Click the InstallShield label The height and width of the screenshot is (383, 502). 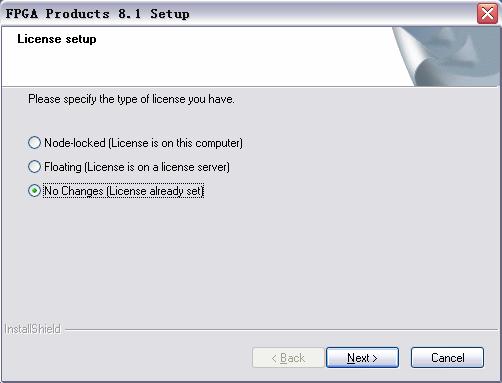click(32, 329)
